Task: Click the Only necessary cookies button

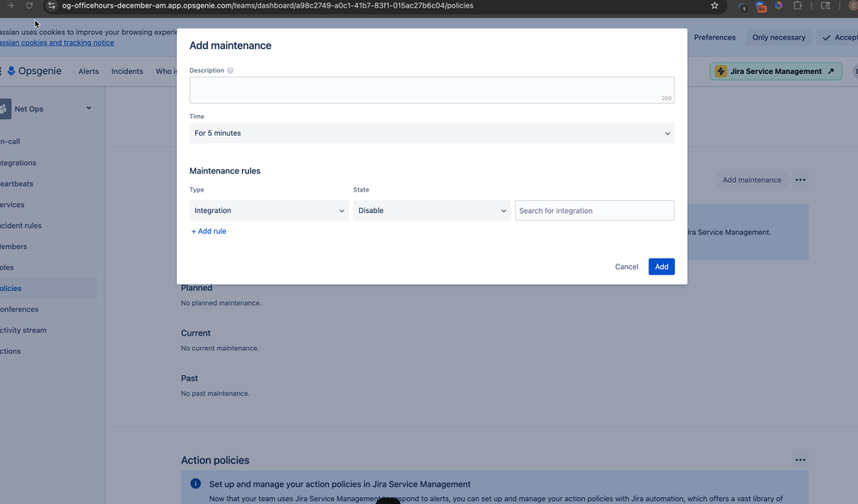Action: click(x=779, y=37)
